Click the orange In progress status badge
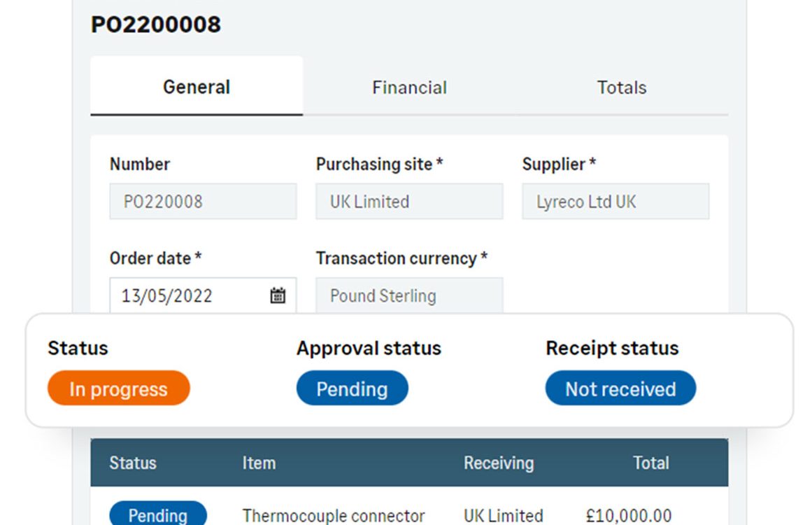 tap(119, 388)
